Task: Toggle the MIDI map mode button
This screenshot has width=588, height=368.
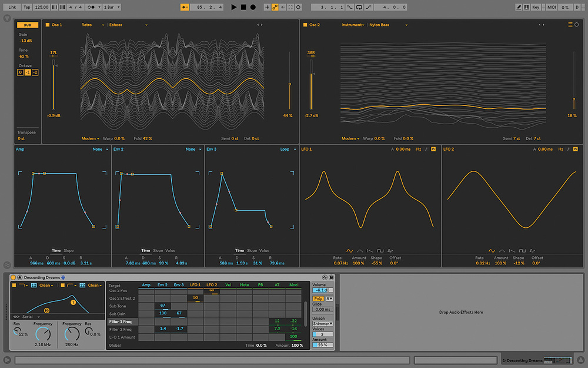Action: click(552, 7)
